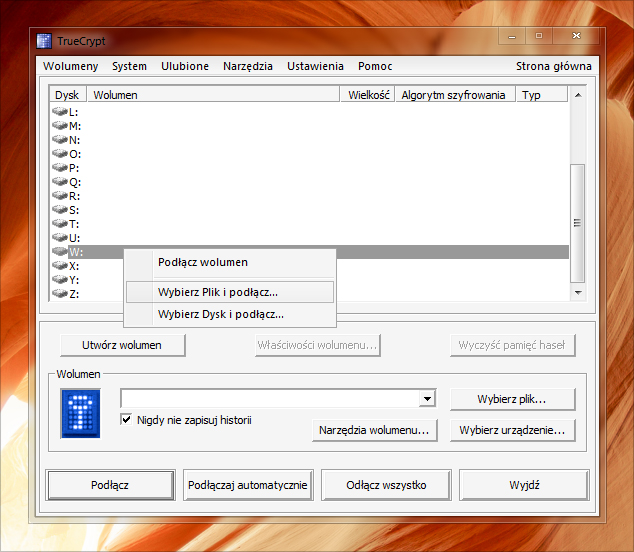Click the blue TrueCrypt volume logo
The height and width of the screenshot is (552, 634).
click(80, 413)
